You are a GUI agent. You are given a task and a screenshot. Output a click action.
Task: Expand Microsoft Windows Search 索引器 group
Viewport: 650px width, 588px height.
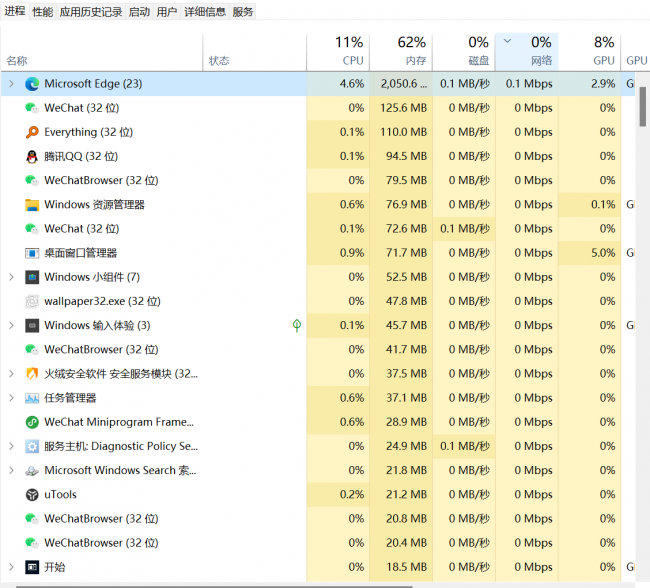click(x=12, y=471)
